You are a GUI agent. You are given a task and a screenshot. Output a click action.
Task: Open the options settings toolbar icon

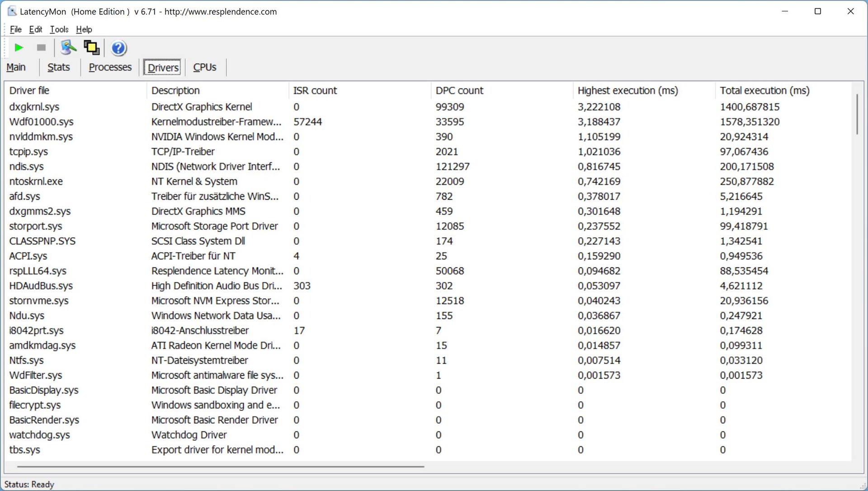pos(68,47)
